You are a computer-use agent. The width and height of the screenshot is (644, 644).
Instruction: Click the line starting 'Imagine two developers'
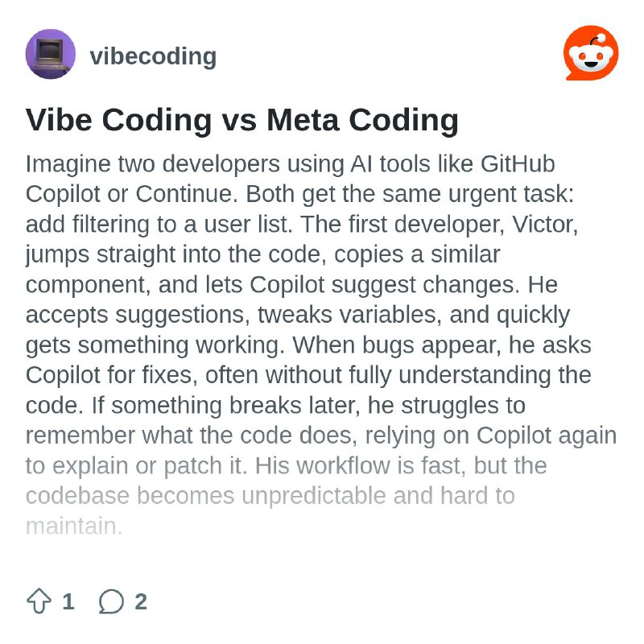point(291,164)
